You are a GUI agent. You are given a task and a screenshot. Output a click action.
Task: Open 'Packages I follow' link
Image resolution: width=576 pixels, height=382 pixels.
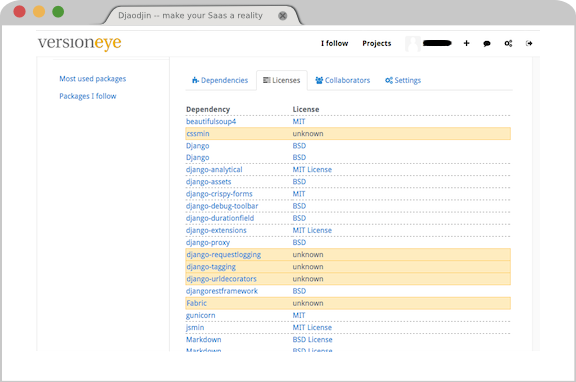88,96
